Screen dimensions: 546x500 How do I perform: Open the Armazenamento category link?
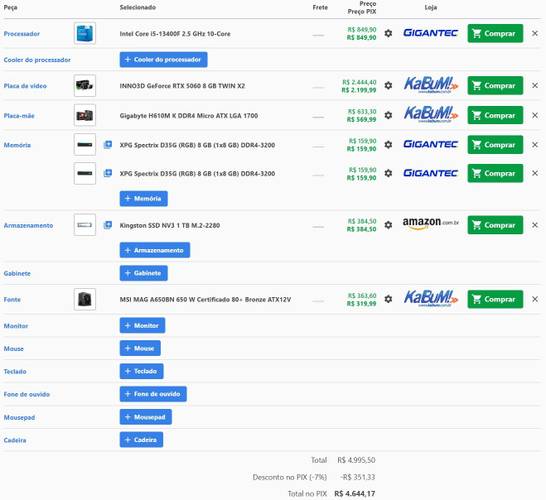(28, 225)
